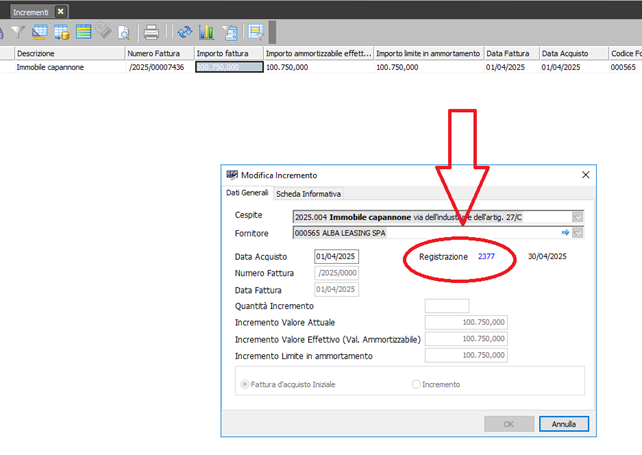Open the Registrazione 2377 link

[486, 256]
